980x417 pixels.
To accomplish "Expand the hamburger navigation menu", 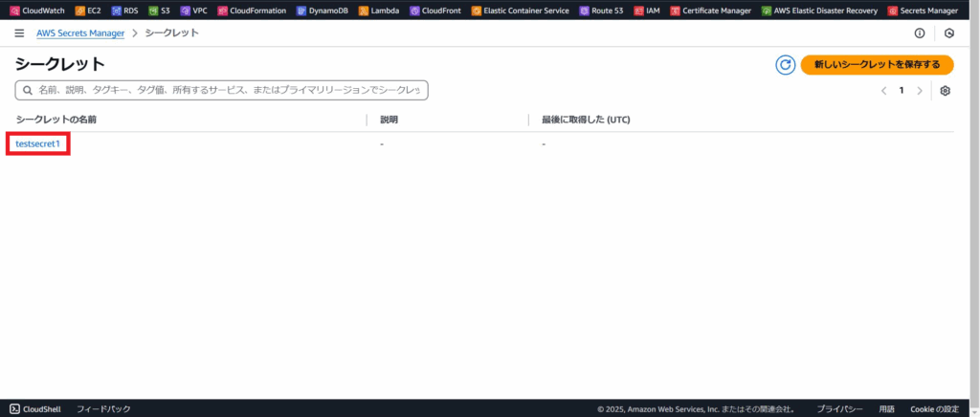I will click(x=19, y=33).
